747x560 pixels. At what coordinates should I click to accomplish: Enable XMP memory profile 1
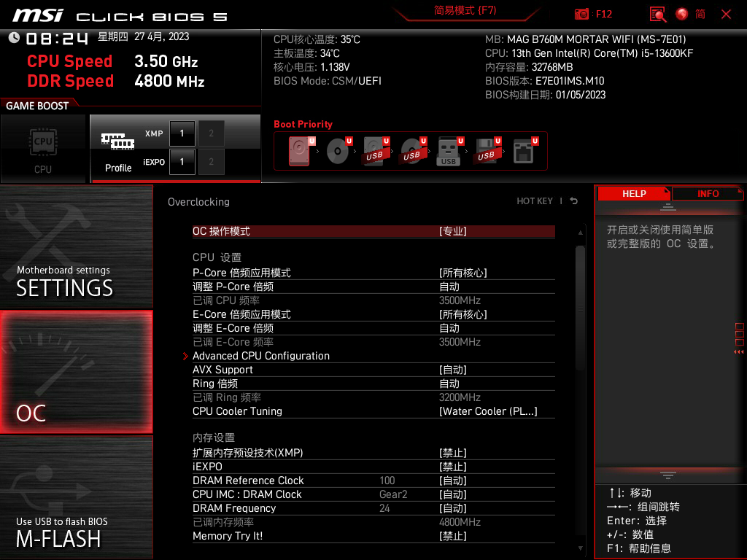pos(182,133)
